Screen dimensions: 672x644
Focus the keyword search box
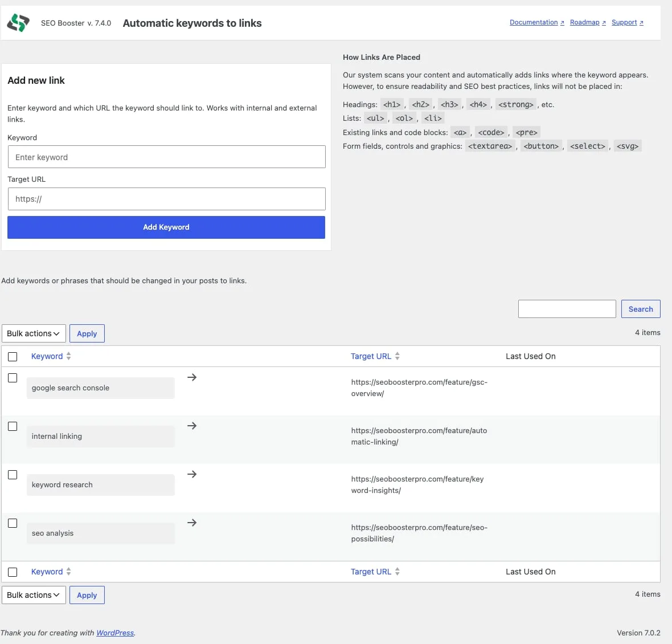click(x=567, y=309)
